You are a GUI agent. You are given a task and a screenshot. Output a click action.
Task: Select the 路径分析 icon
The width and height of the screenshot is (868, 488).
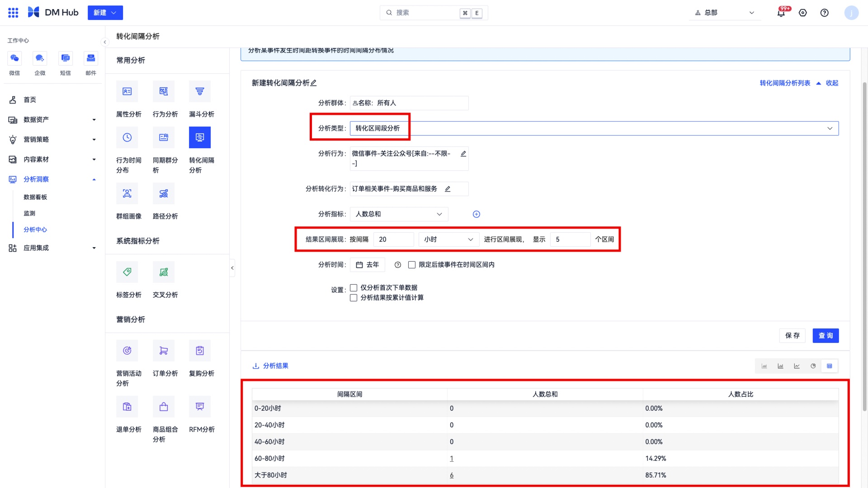(164, 193)
